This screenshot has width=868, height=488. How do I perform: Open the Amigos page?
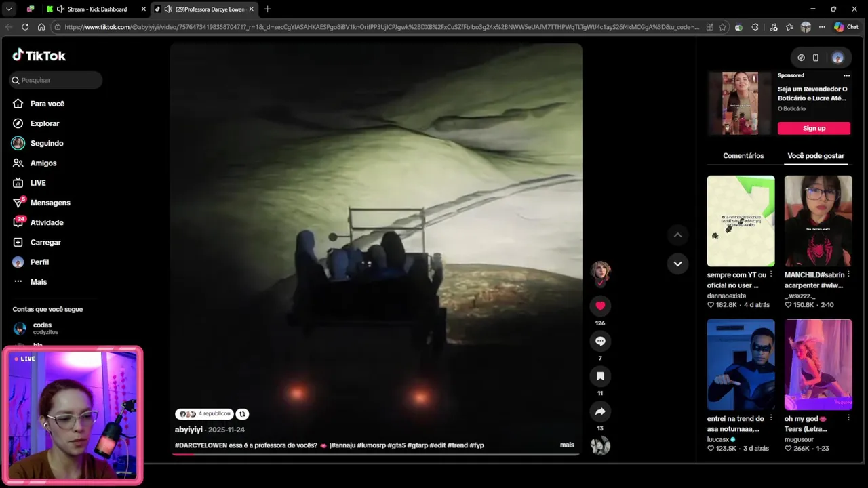(x=43, y=163)
